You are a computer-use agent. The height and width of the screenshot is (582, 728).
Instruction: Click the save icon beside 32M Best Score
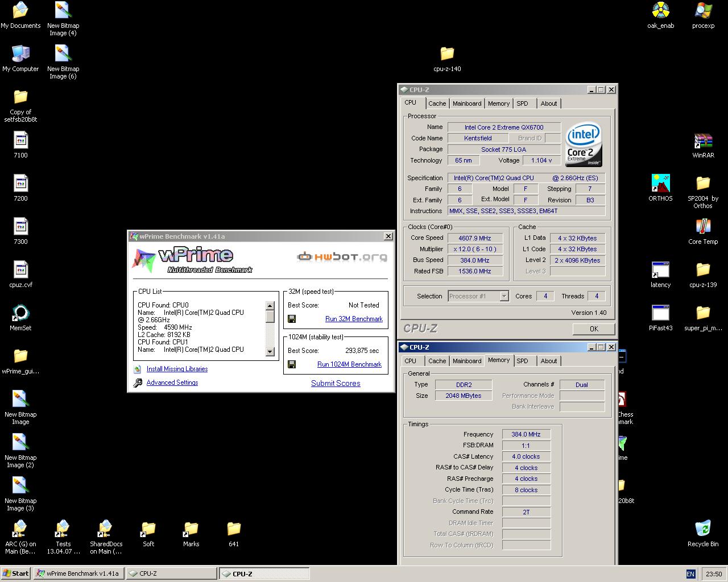[292, 319]
